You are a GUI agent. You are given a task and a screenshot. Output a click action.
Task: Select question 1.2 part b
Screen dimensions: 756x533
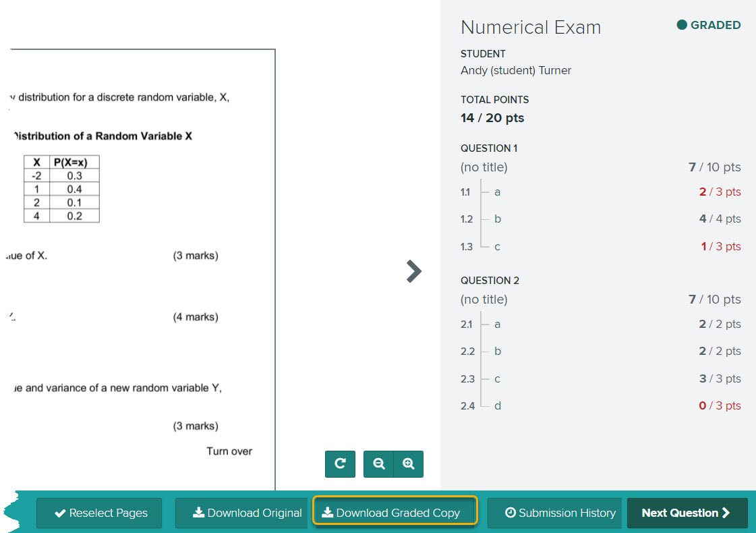pos(497,219)
